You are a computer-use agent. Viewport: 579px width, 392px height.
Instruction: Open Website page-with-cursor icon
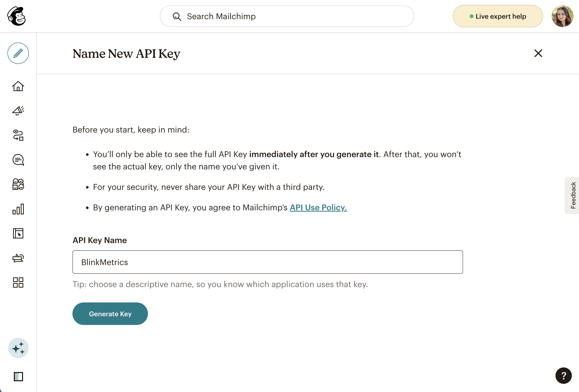(x=18, y=233)
